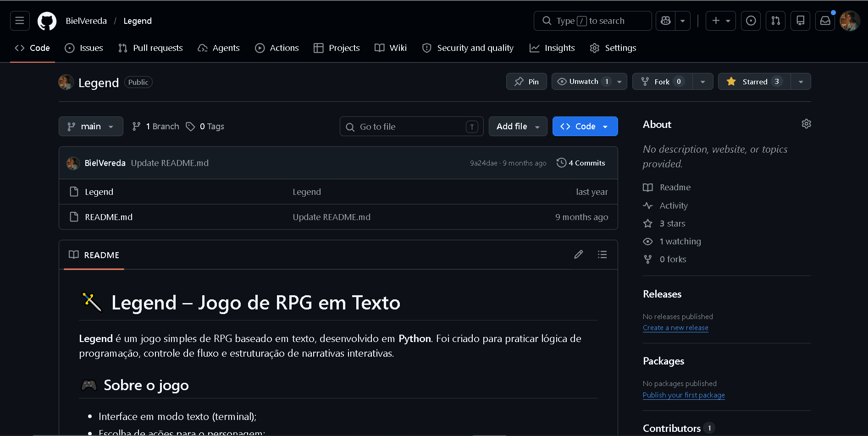Expand the Add file dropdown
Screen dimensions: 868x436
(x=518, y=127)
